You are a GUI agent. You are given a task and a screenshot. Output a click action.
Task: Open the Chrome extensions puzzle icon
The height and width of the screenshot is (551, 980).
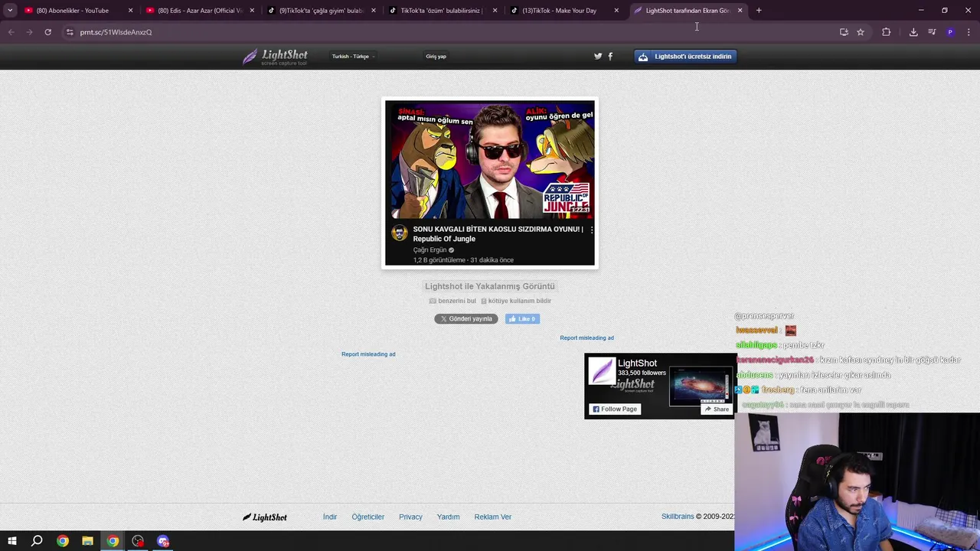886,32
